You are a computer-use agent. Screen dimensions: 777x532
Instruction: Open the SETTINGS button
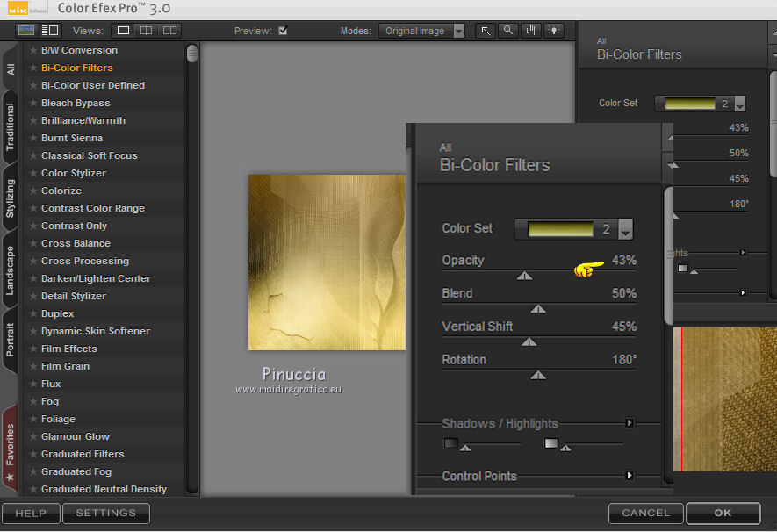pos(106,514)
